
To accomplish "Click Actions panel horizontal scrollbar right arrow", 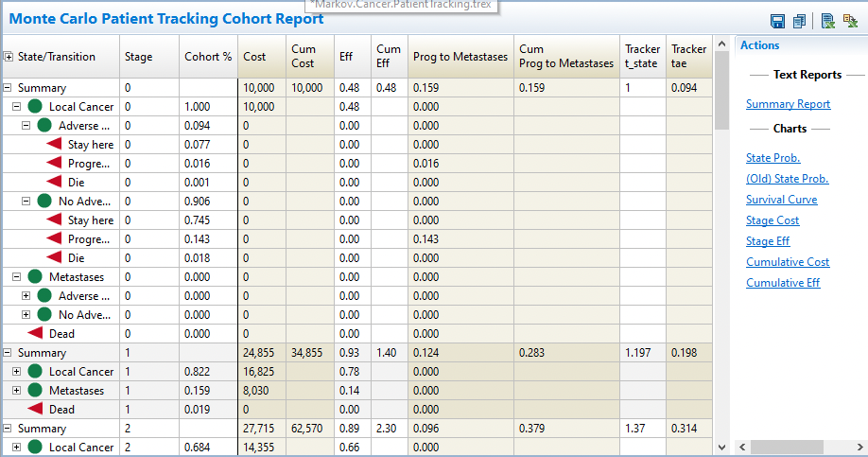I will [860, 447].
